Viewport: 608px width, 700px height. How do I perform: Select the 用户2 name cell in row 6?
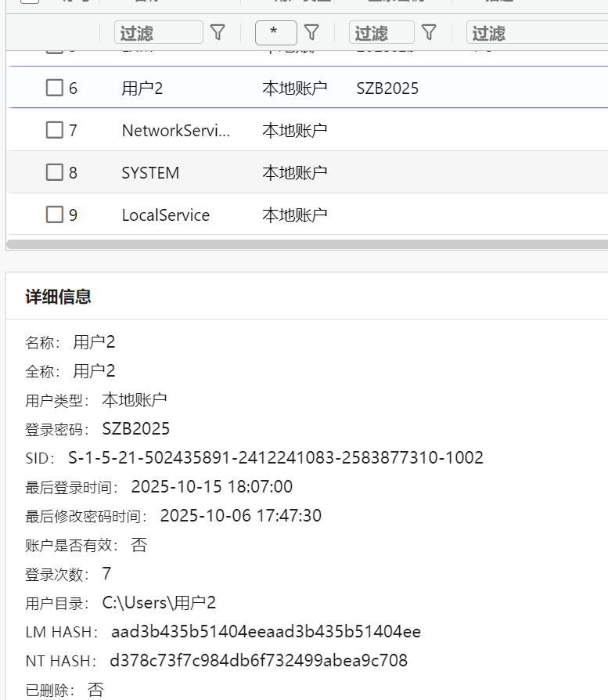tap(142, 88)
